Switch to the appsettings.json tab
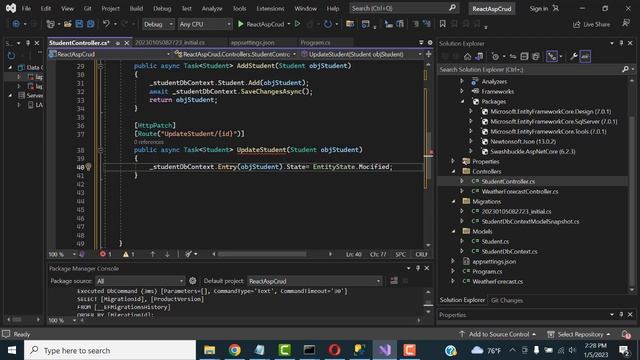Viewport: 640px width, 360px height. pyautogui.click(x=253, y=42)
